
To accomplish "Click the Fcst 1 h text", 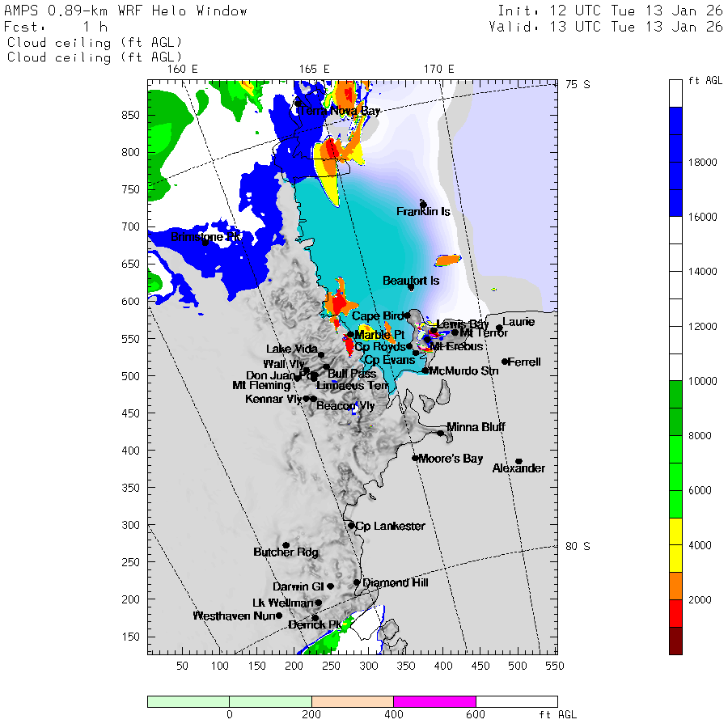I will 56,27.
